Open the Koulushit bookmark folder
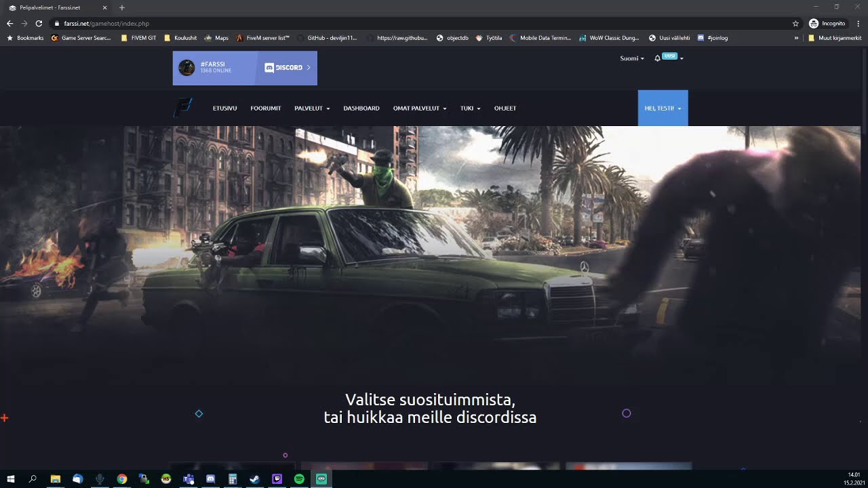This screenshot has width=868, height=488. click(x=180, y=38)
